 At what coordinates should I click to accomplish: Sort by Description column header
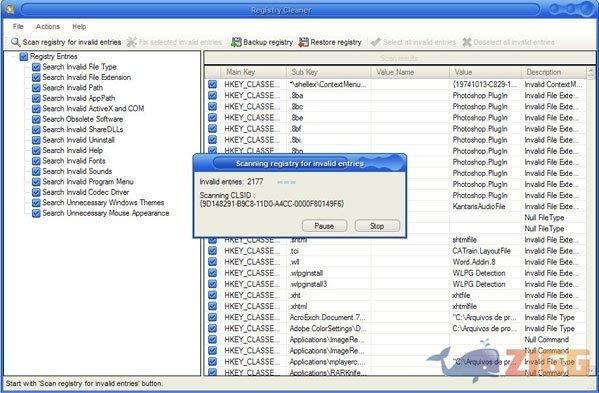pos(553,72)
